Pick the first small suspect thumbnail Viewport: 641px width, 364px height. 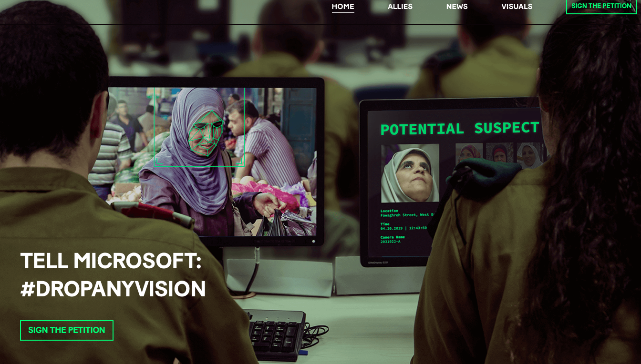coord(469,154)
